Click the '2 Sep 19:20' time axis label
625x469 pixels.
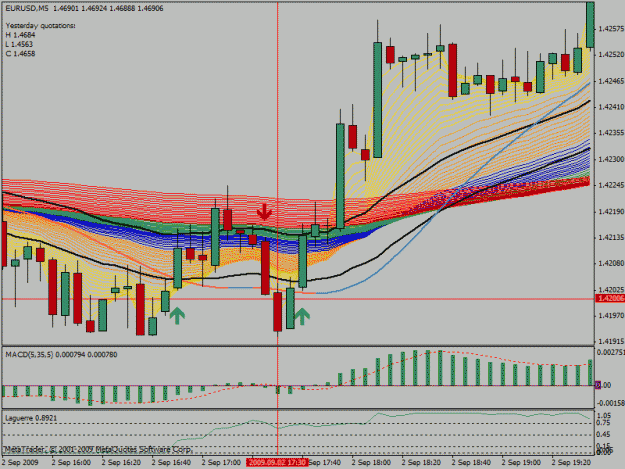571,463
